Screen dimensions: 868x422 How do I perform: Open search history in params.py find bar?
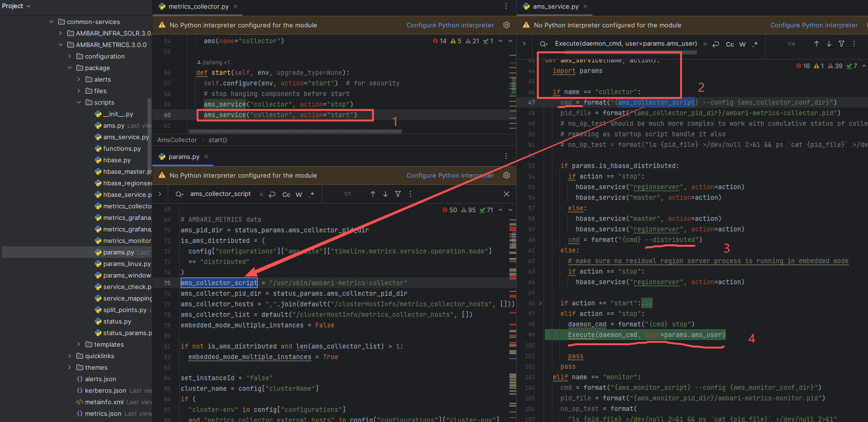tap(180, 194)
